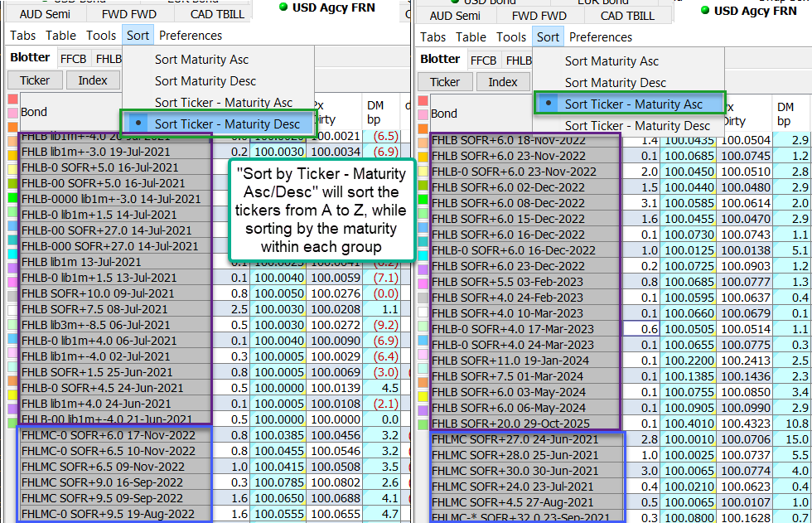Select row FHLB SOFR+6.0 02-Dec-2022, right window

[x=525, y=187]
